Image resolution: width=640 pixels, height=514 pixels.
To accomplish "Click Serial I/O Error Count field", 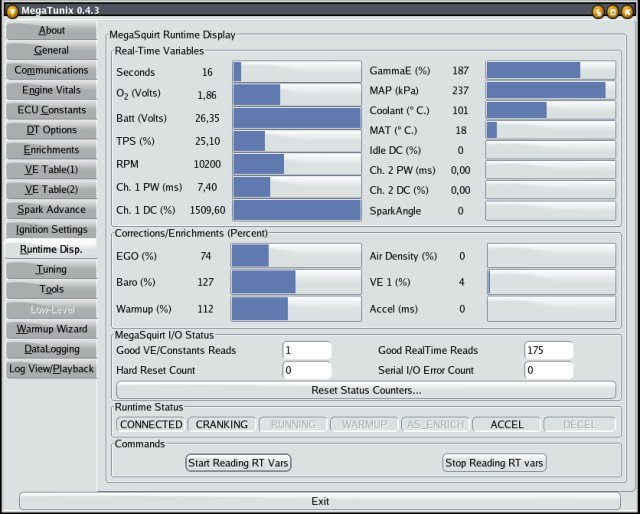I will [549, 370].
